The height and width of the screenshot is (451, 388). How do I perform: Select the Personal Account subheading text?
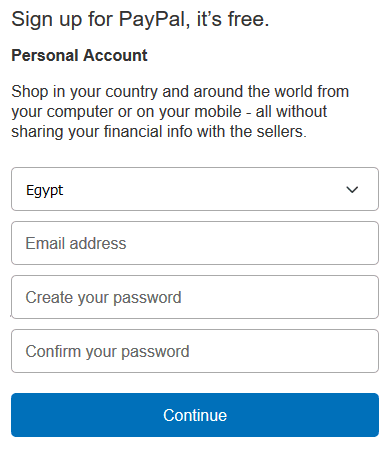(79, 55)
